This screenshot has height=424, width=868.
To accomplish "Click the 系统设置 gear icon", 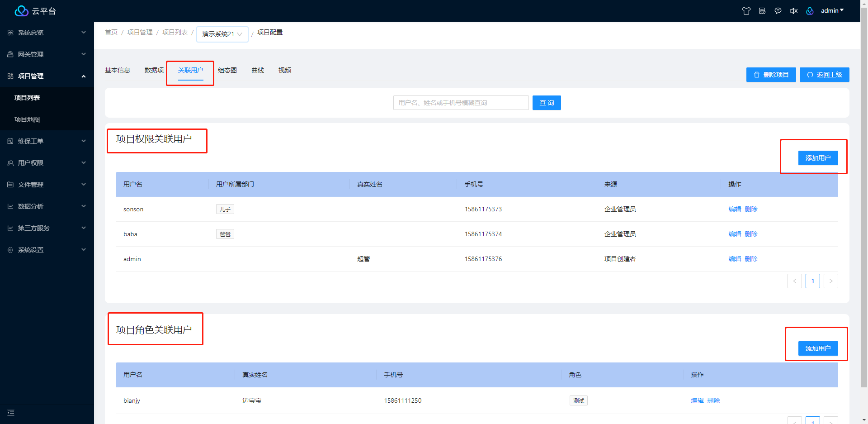I will [10, 250].
